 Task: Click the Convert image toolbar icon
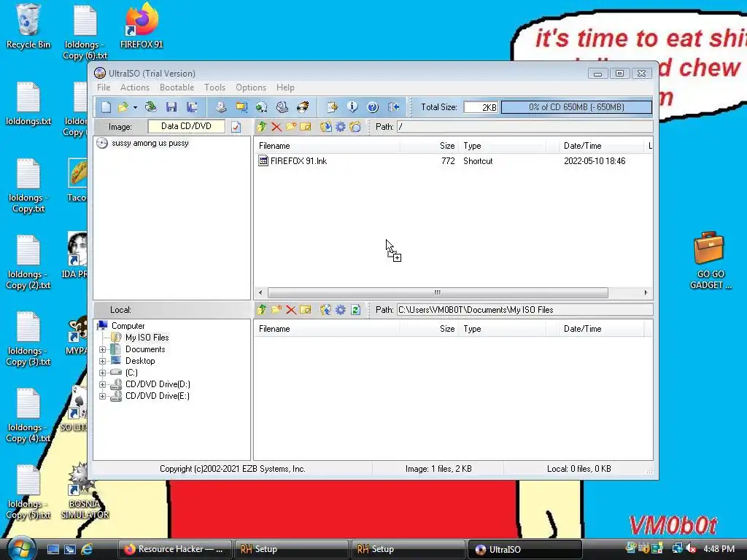[x=261, y=107]
